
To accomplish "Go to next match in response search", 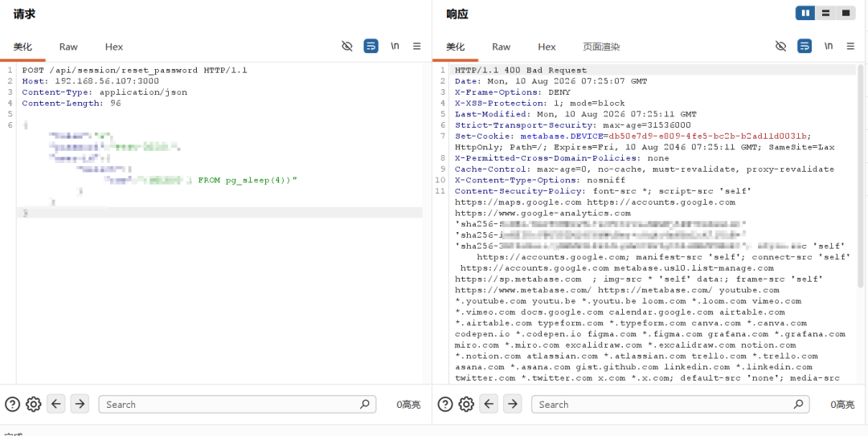I will click(x=513, y=404).
